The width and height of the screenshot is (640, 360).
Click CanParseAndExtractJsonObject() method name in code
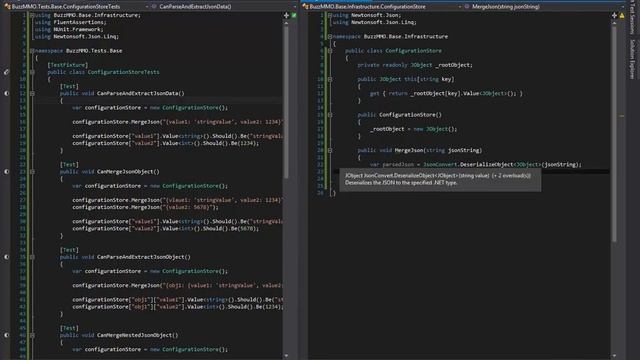[x=144, y=257]
